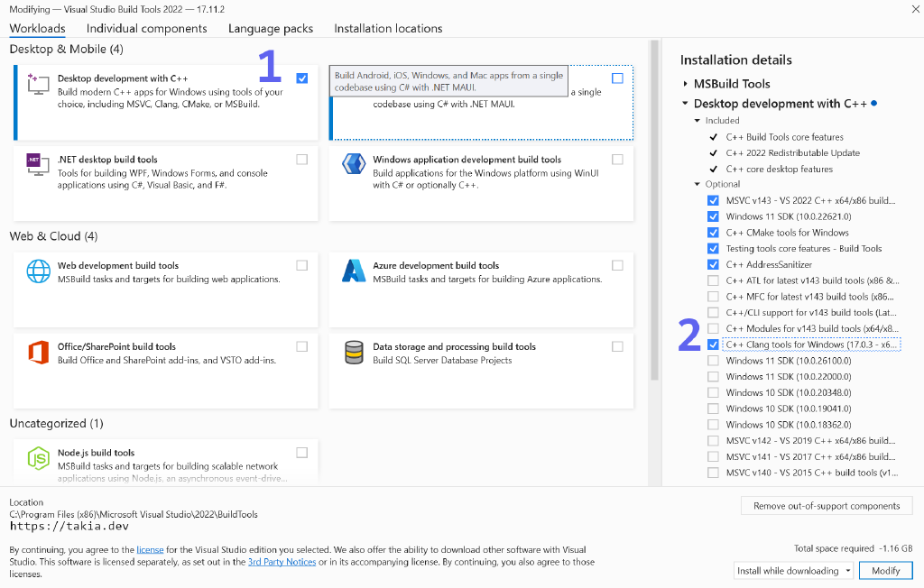Click the BuildTools location path text

(134, 514)
